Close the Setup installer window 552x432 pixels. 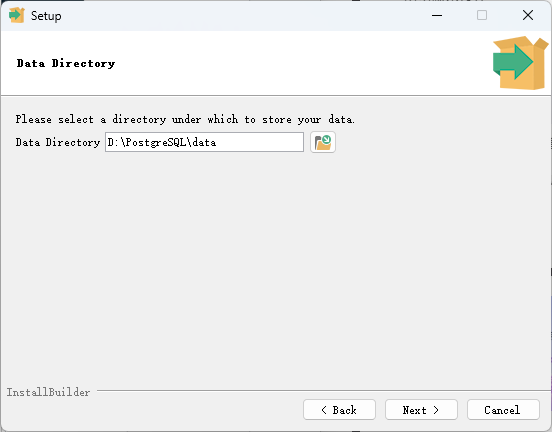tap(528, 15)
